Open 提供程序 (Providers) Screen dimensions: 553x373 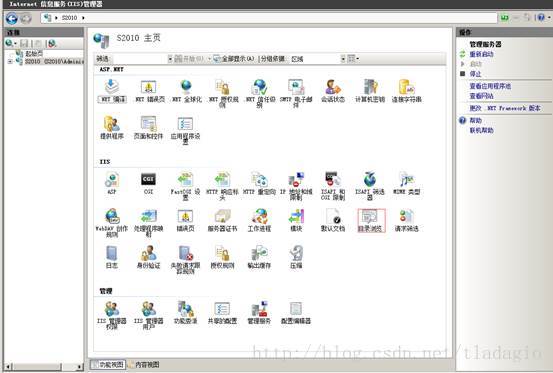[112, 128]
